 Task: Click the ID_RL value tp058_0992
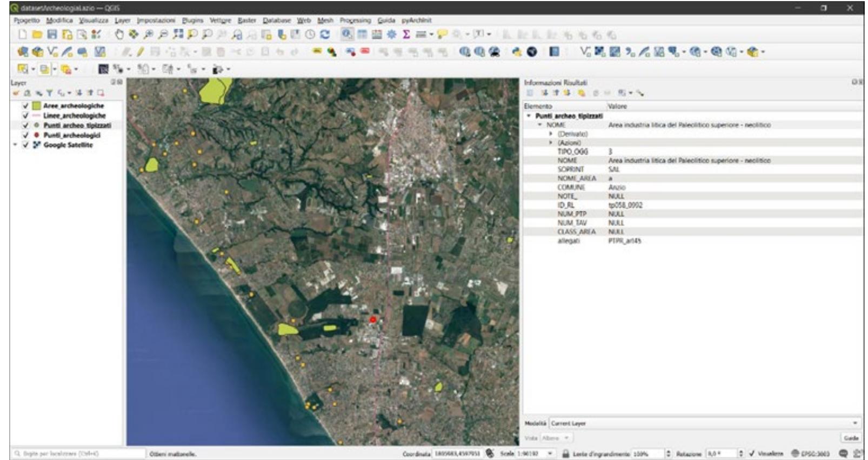coord(625,205)
